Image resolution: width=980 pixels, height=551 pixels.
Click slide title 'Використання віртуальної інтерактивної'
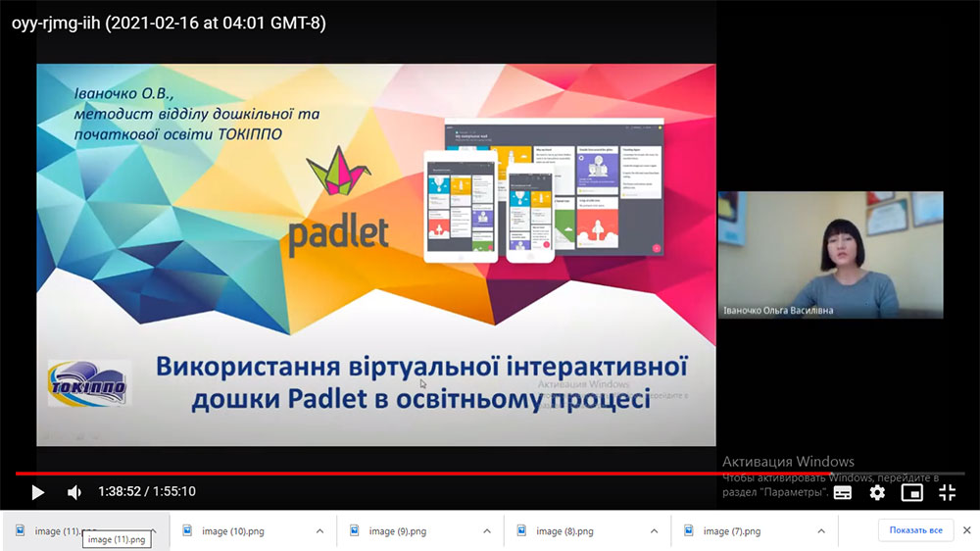tap(421, 367)
